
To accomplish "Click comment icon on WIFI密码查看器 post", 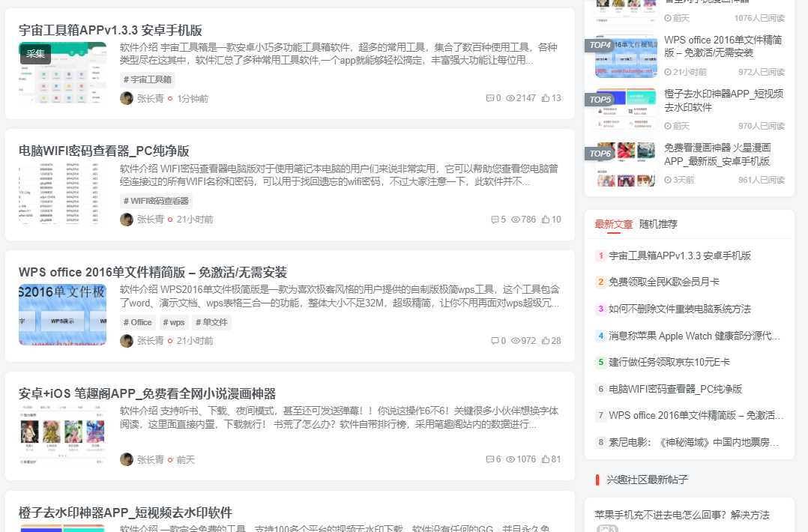I will [495, 220].
